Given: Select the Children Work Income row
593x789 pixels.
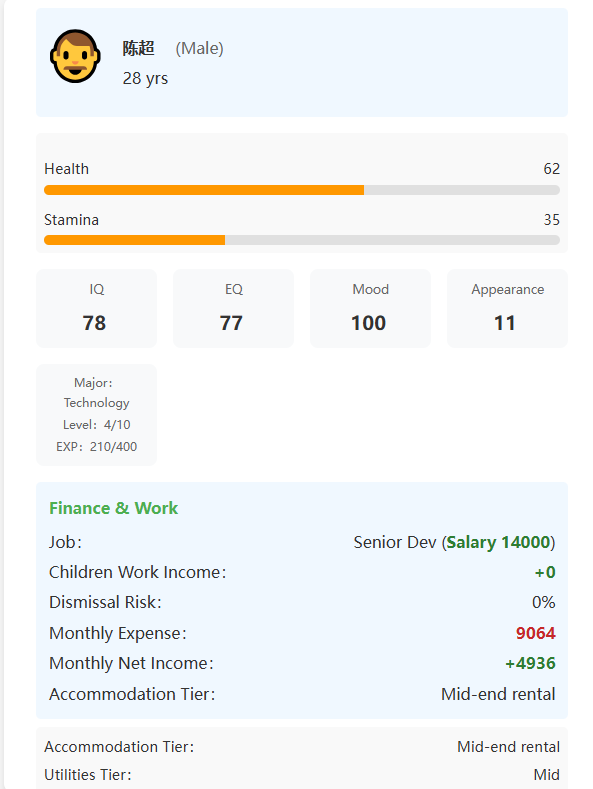Looking at the screenshot, I should [302, 572].
